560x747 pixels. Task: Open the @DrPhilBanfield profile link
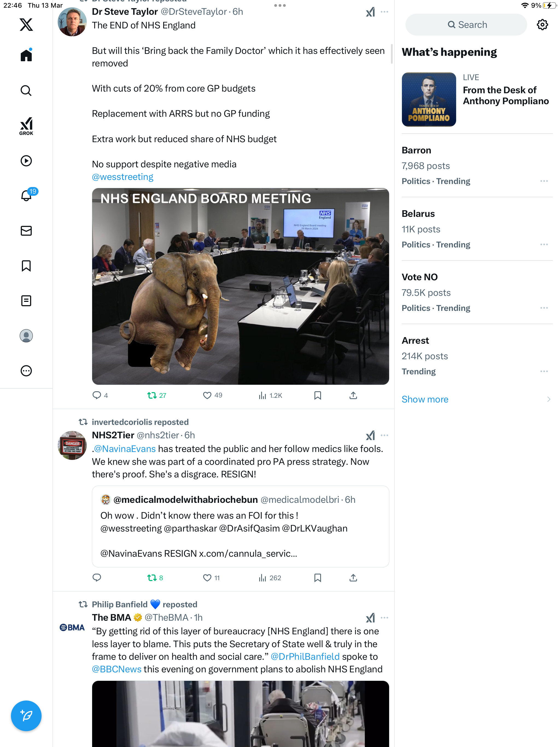(x=305, y=656)
